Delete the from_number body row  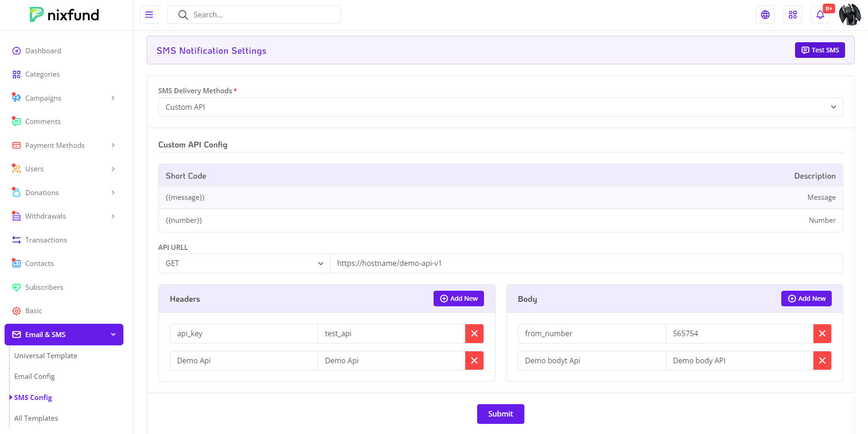(x=822, y=333)
